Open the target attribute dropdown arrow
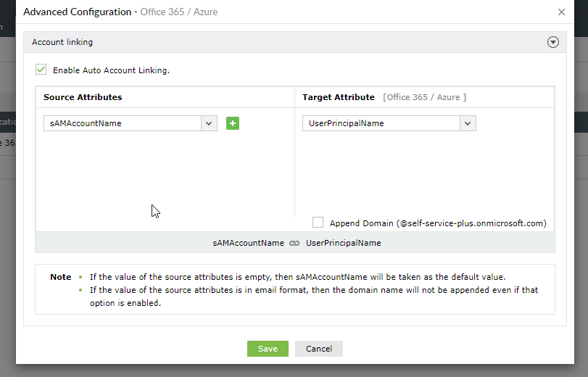 [468, 123]
